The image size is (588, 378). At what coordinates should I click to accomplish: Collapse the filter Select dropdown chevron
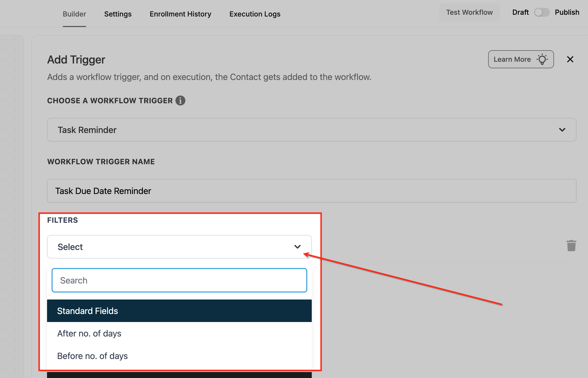click(x=297, y=247)
